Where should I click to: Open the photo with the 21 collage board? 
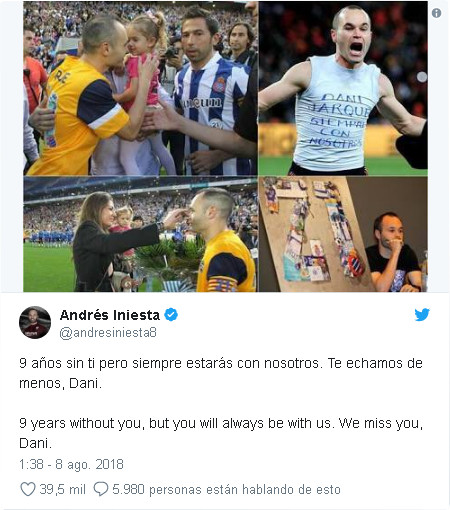[x=343, y=234]
